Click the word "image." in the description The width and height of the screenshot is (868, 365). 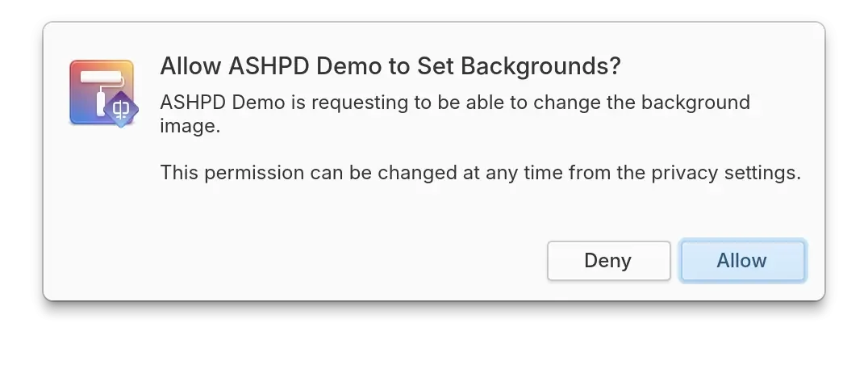click(190, 126)
